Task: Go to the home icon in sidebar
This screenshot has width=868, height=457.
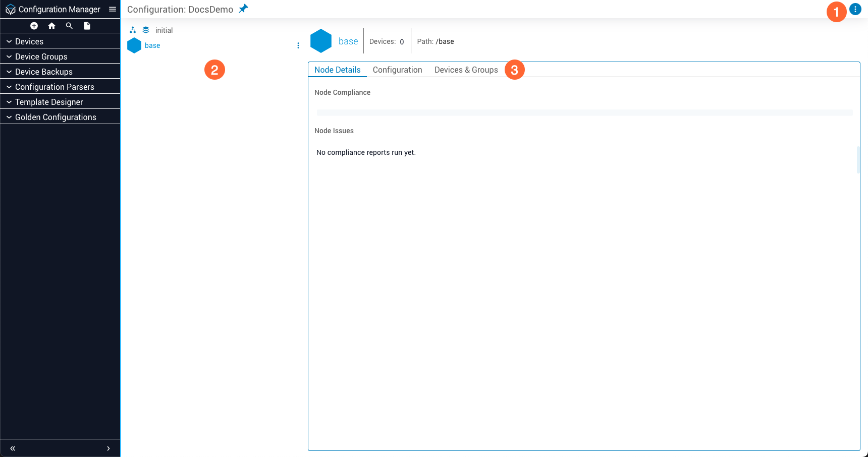Action: [x=51, y=26]
